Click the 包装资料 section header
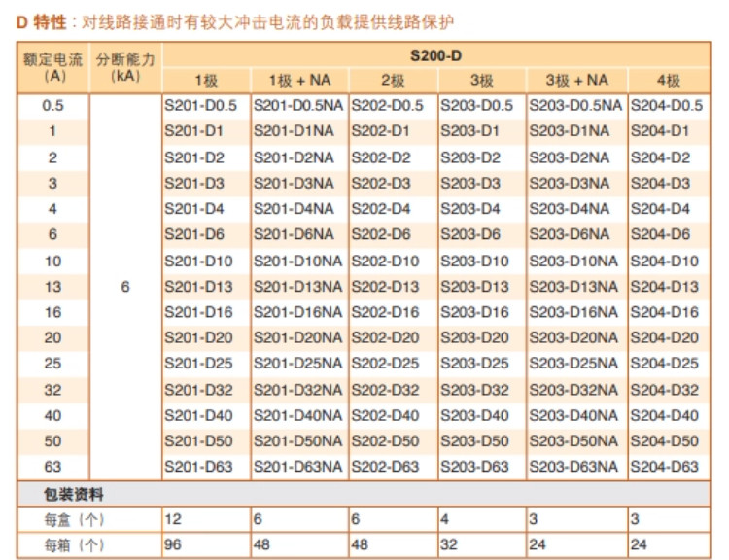Image resolution: width=729 pixels, height=560 pixels. point(74,494)
